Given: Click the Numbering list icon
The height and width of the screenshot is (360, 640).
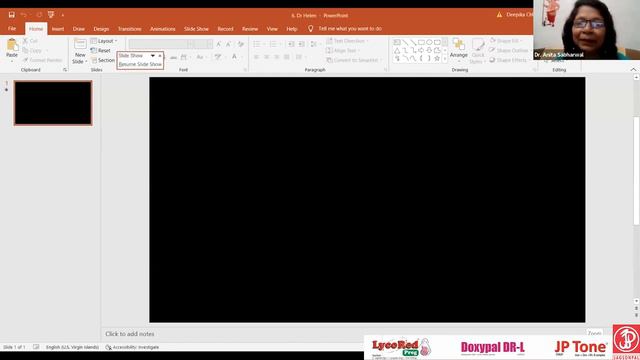Looking at the screenshot, I should [x=274, y=44].
